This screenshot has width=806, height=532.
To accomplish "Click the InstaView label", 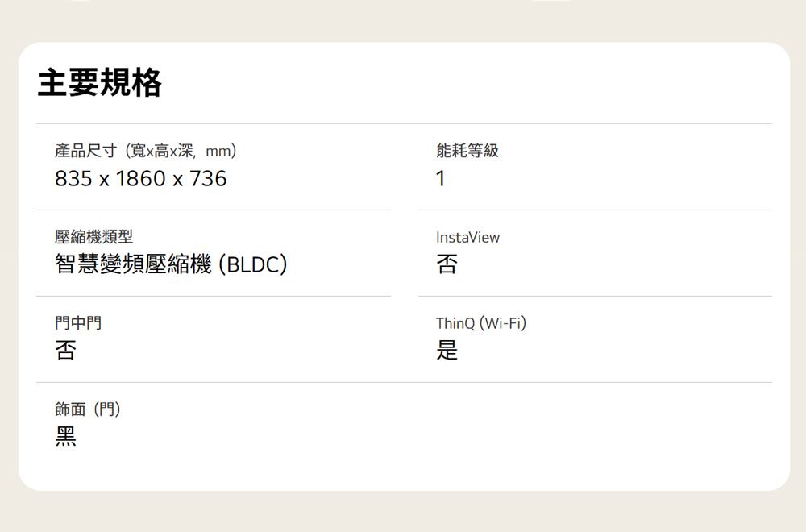I will click(x=467, y=237).
